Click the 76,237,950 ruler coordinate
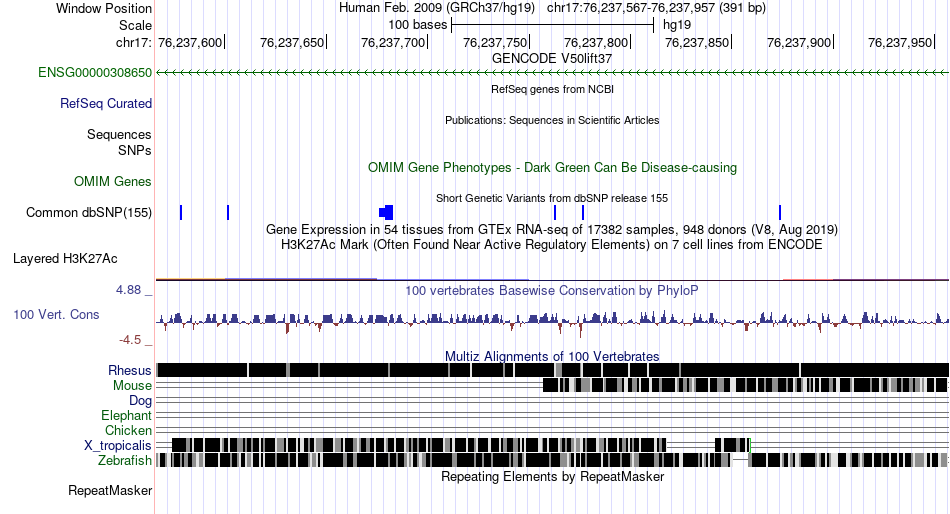950x514 pixels. [x=900, y=42]
